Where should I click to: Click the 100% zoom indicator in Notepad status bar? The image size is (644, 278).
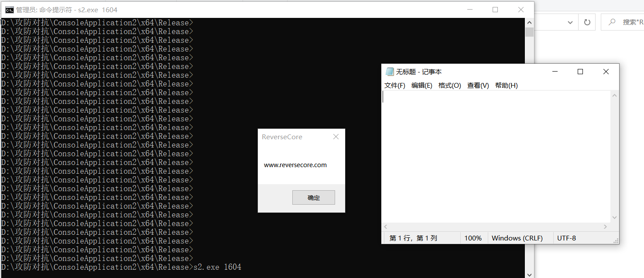(473, 237)
